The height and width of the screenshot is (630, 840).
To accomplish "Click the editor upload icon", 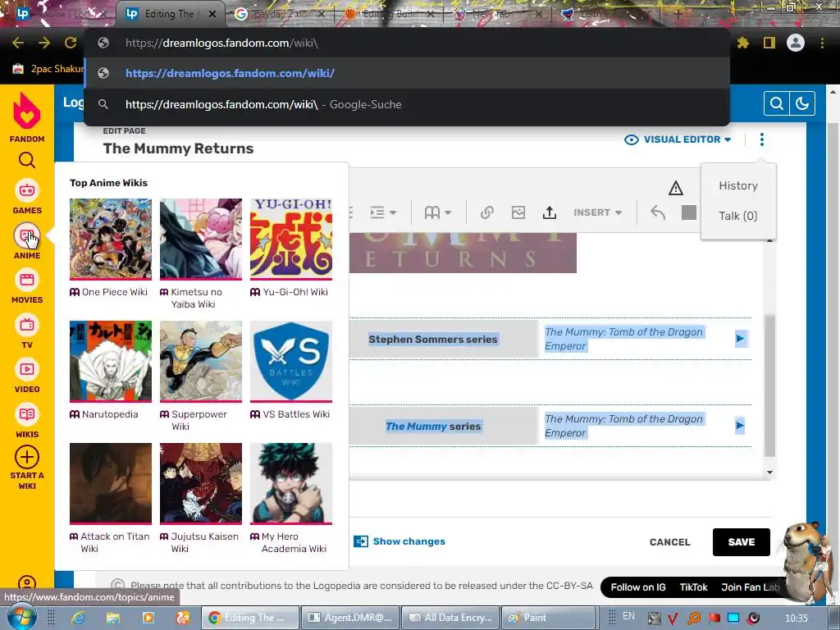I will click(x=549, y=212).
